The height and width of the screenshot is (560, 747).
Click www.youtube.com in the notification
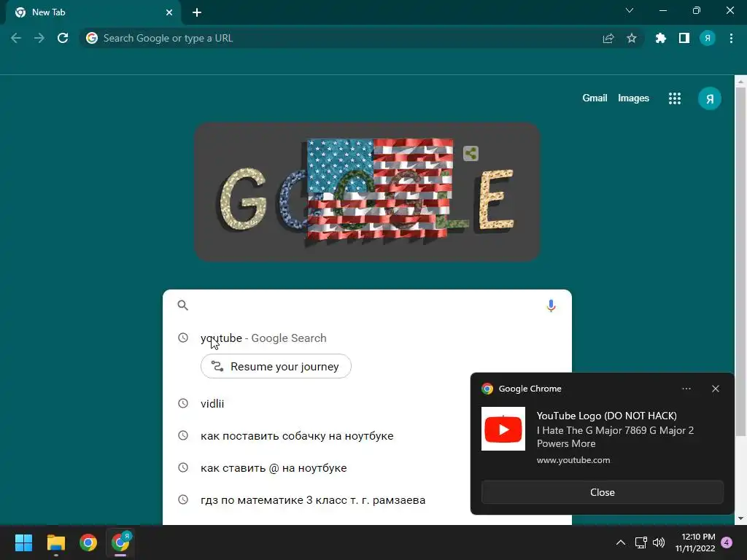[x=573, y=460]
